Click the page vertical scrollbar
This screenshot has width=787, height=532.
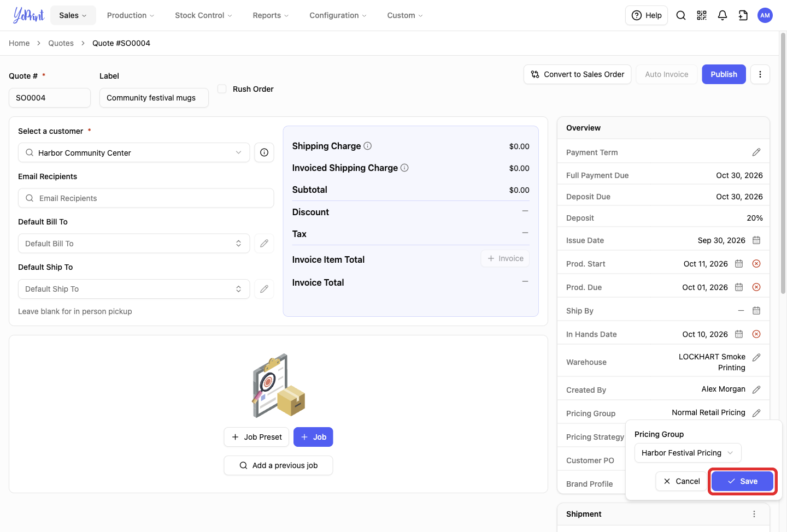(783, 164)
